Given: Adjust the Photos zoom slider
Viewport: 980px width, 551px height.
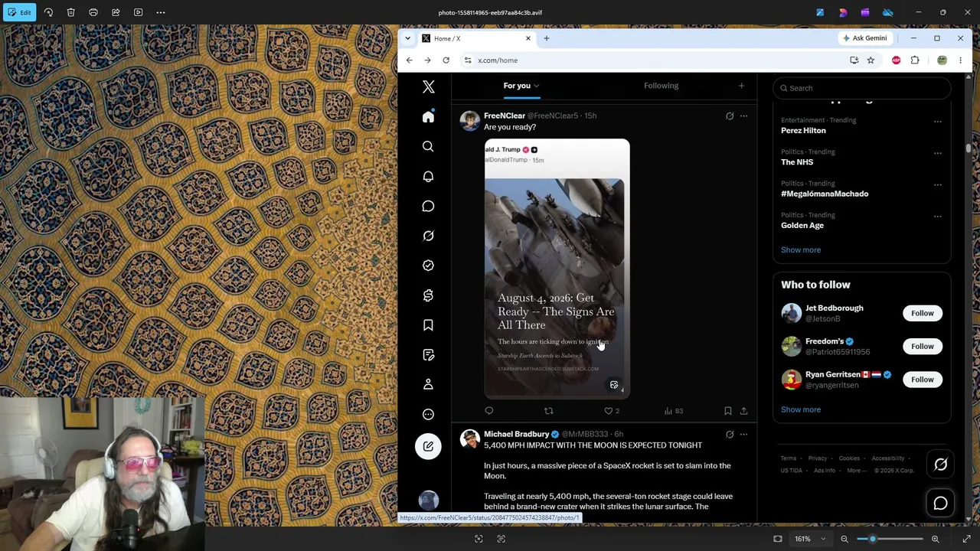Looking at the screenshot, I should [x=890, y=539].
